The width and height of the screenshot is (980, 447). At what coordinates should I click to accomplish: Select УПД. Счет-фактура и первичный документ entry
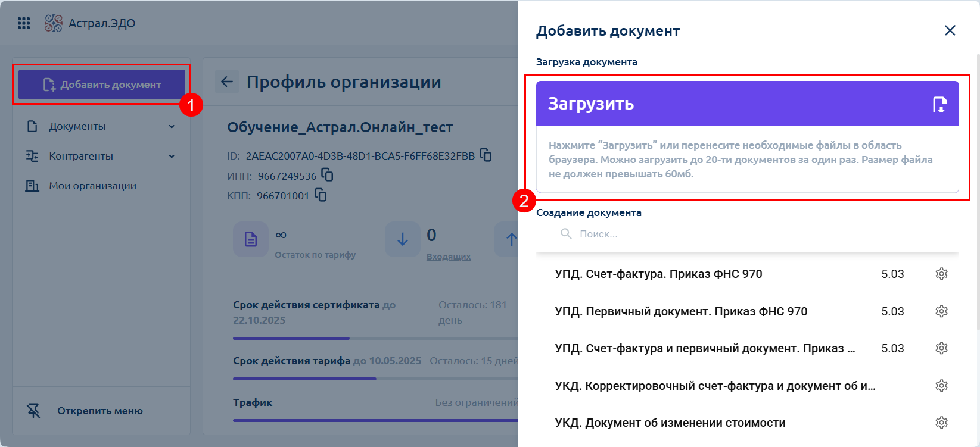coord(705,349)
